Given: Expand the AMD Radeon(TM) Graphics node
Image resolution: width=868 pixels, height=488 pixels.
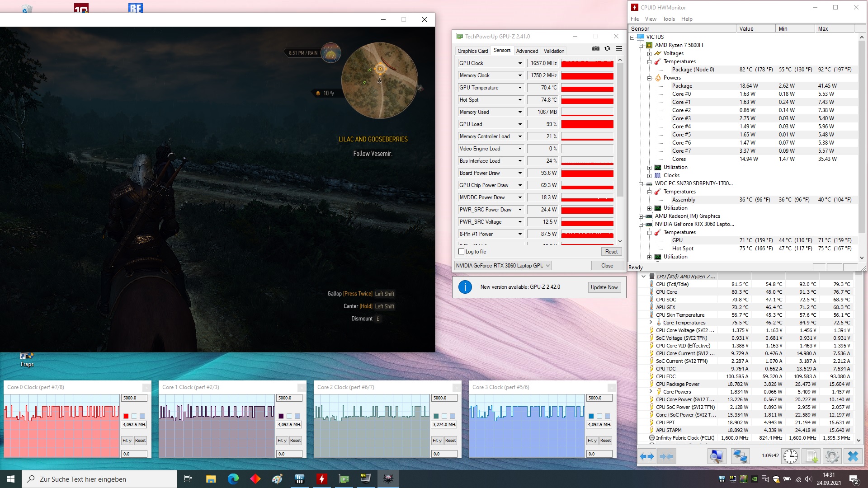Looking at the screenshot, I should click(x=641, y=216).
